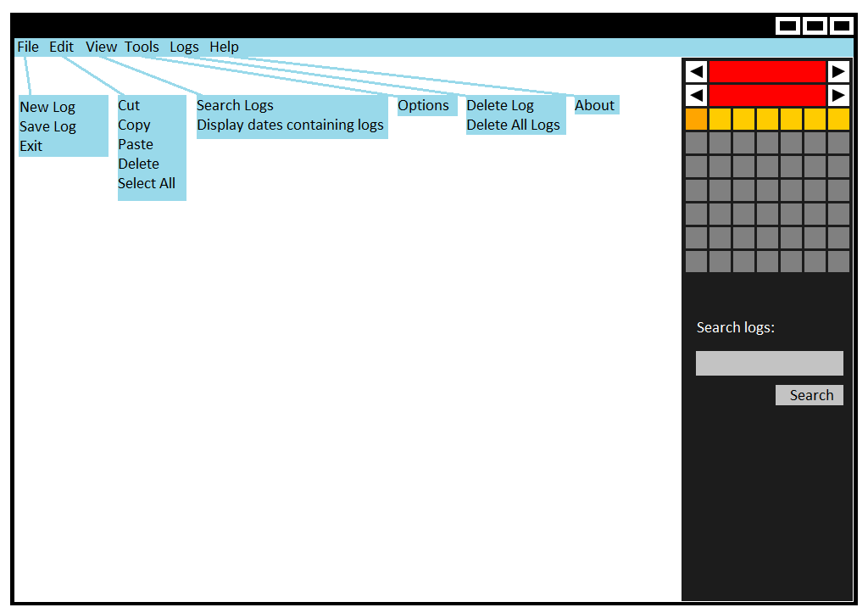Screen dimensions: 868x613
Task: Open the Logs menu
Action: pyautogui.click(x=184, y=47)
